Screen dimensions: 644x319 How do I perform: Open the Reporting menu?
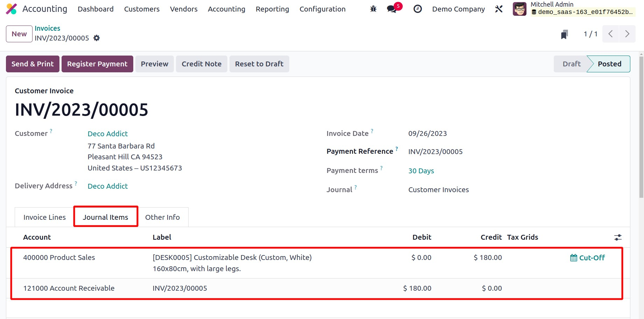[272, 9]
